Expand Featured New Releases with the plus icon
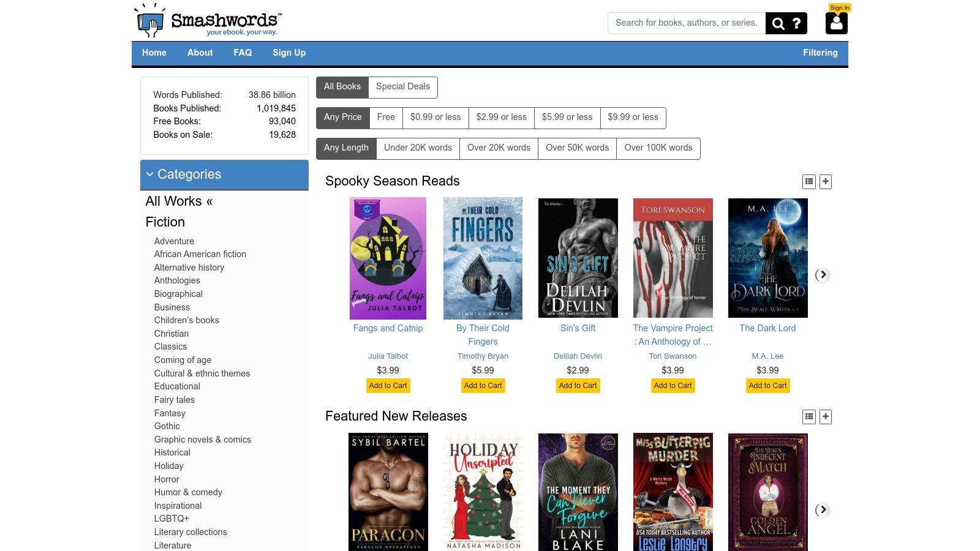980x551 pixels. click(825, 416)
